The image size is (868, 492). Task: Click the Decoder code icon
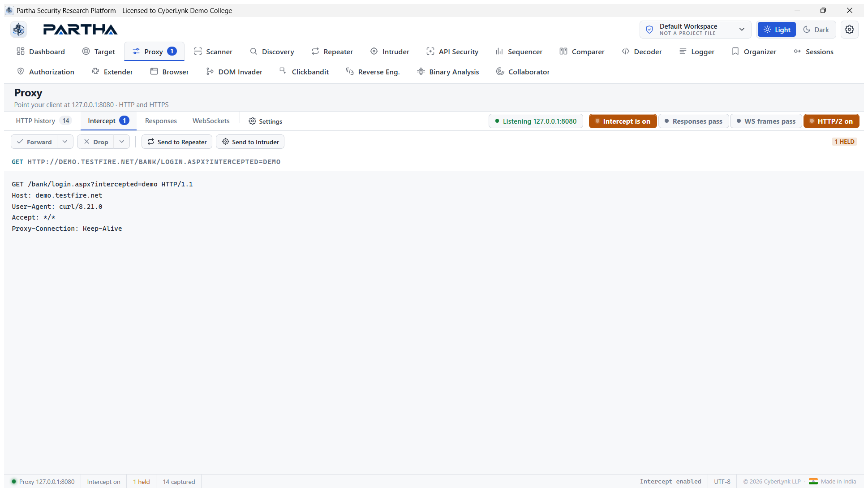(x=626, y=52)
